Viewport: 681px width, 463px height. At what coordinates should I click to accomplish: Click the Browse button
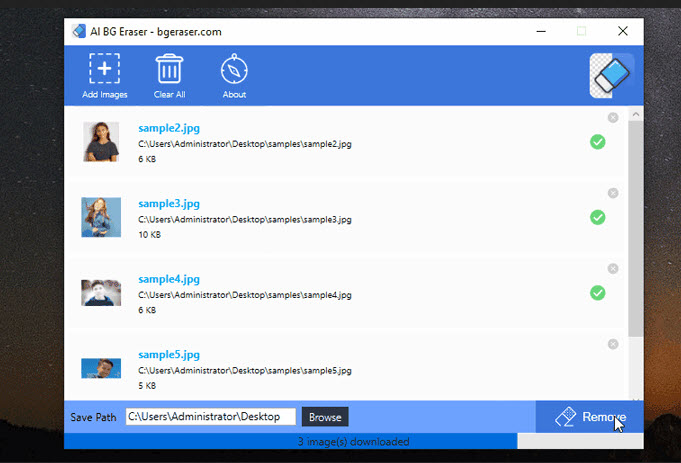[325, 417]
